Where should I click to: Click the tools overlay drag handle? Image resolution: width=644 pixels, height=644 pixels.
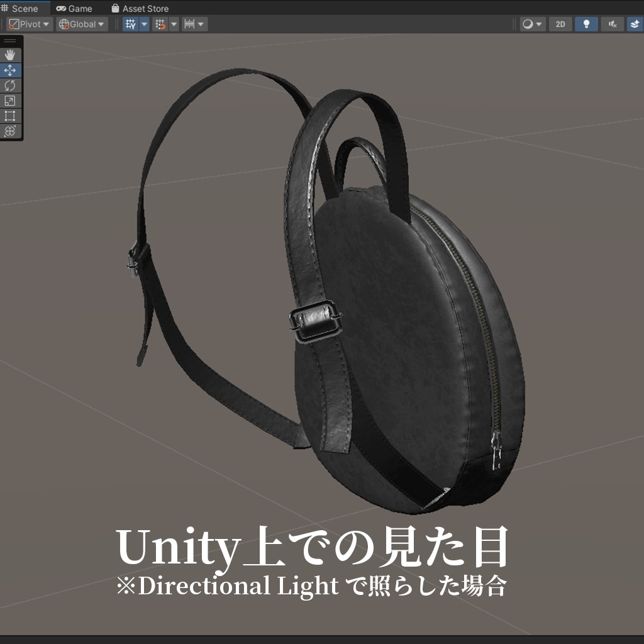(10, 41)
